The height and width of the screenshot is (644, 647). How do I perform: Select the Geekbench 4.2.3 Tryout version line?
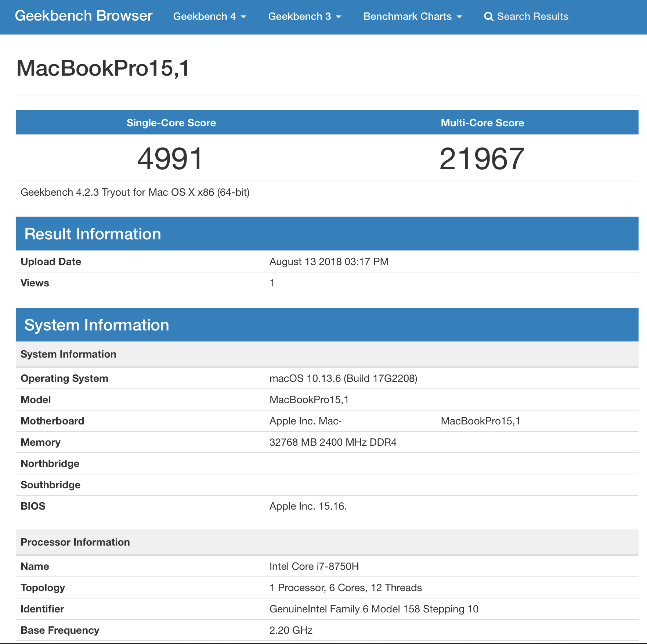pos(135,192)
